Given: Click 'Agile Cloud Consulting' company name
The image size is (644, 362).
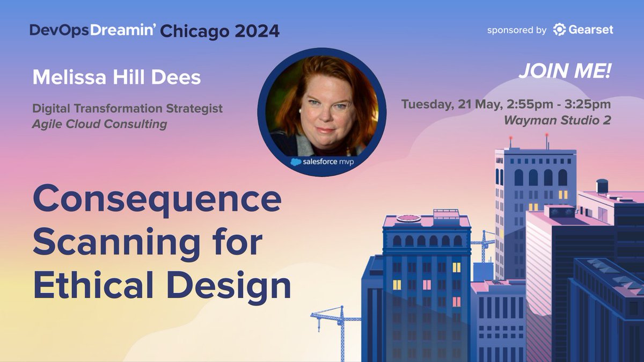Looking at the screenshot, I should 99,124.
